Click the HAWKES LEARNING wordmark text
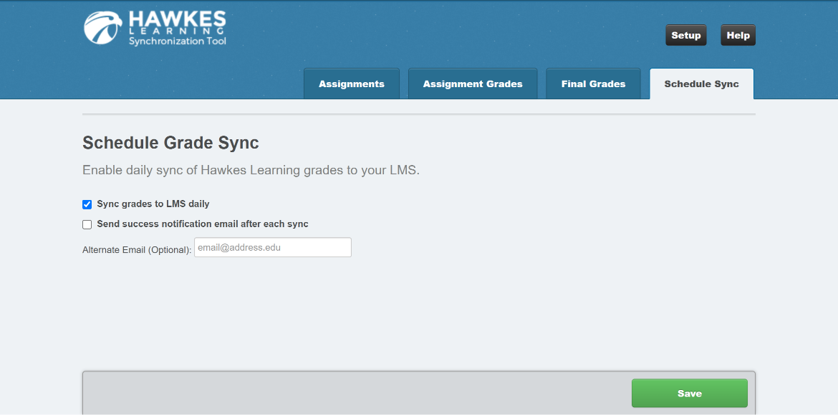This screenshot has width=838, height=415. 177,24
